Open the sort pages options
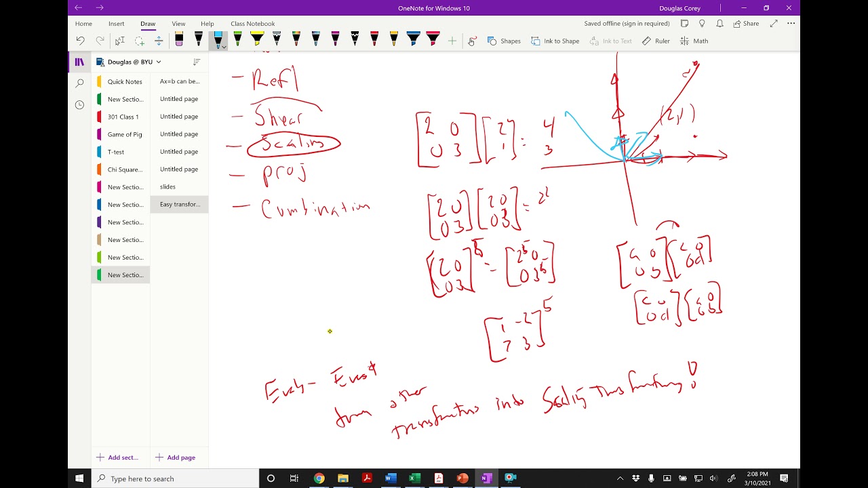 [x=197, y=62]
